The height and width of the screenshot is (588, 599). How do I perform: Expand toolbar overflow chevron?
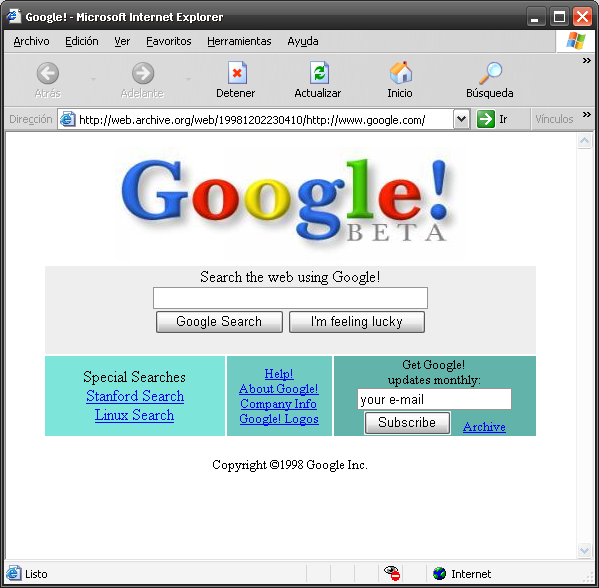[586, 60]
